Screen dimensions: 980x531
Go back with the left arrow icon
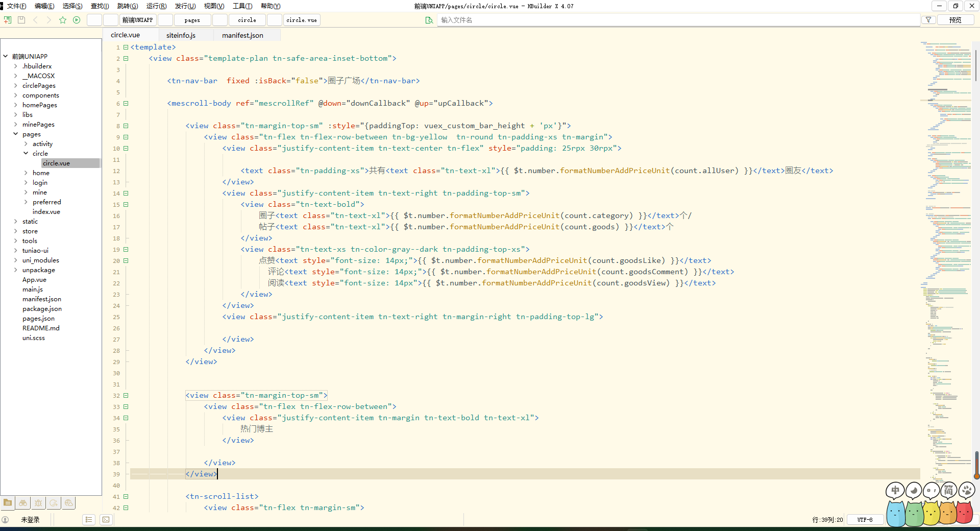(x=35, y=20)
